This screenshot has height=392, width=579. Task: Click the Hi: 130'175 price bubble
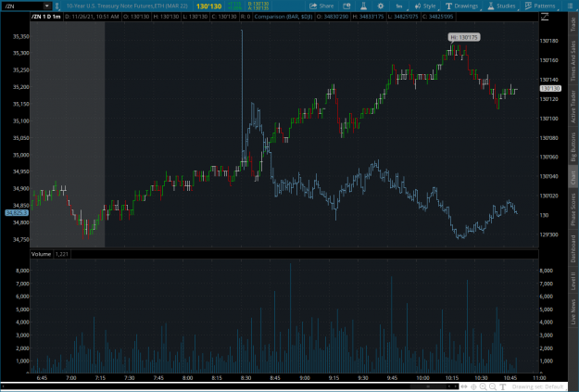tap(464, 37)
